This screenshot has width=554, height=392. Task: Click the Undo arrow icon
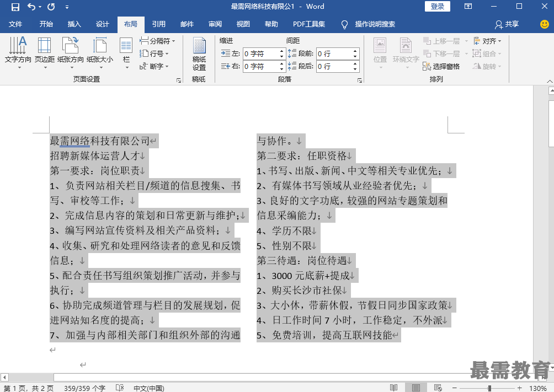[x=31, y=7]
